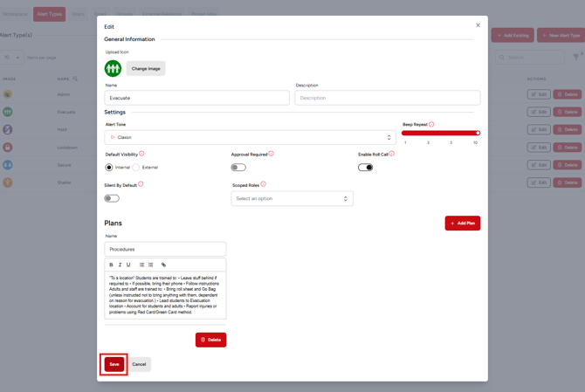Show info tooltip for Beep Repeat
585x392 pixels.
point(431,125)
